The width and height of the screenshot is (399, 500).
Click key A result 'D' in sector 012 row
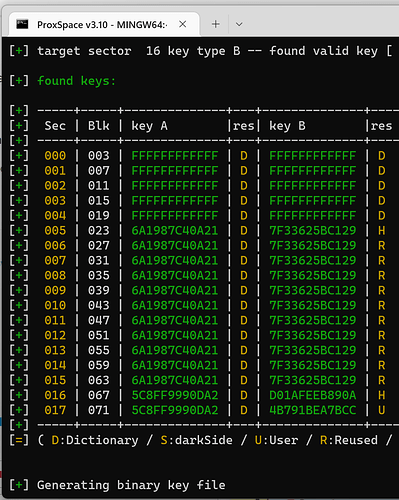[244, 335]
